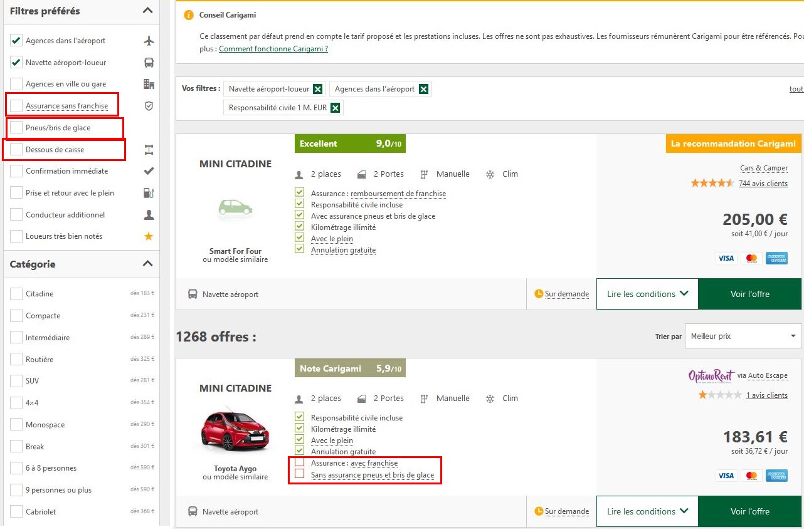This screenshot has width=804, height=532.
Task: Collapse the Filtres préférés section
Action: (x=147, y=11)
